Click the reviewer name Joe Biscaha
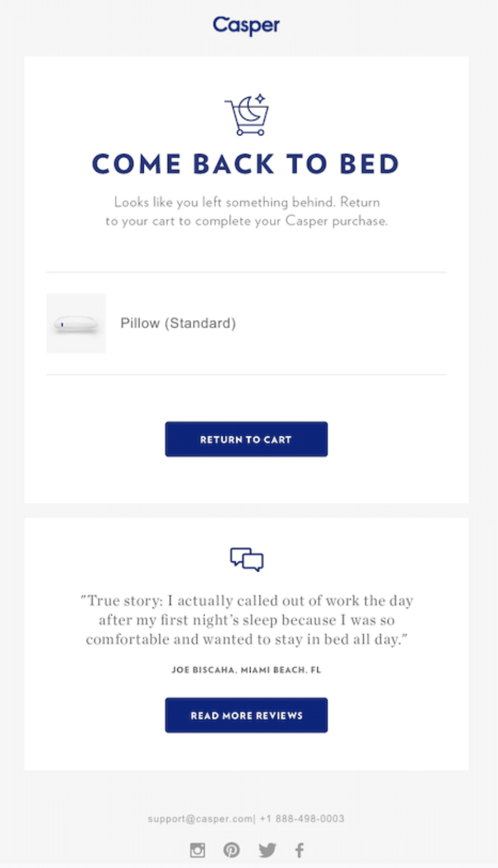This screenshot has height=868, width=498. click(x=203, y=670)
